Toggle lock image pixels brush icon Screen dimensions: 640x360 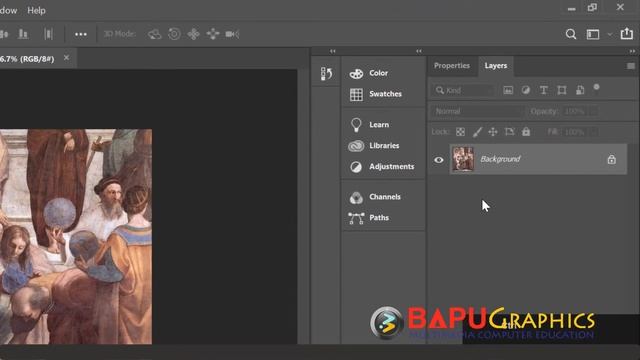point(477,132)
